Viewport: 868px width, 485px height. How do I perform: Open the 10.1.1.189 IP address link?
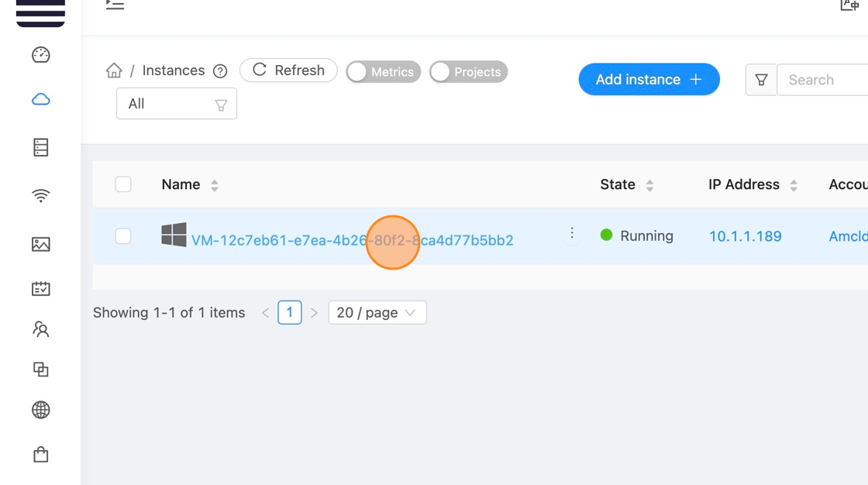tap(745, 236)
